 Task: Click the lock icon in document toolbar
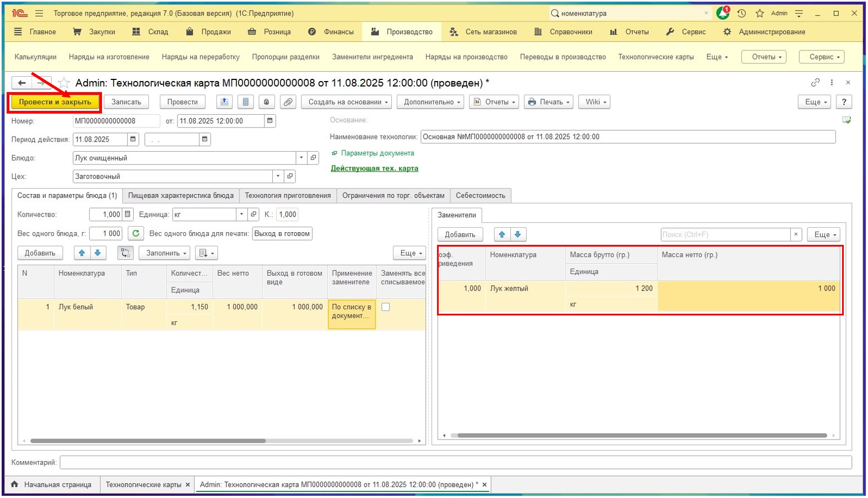coord(267,102)
